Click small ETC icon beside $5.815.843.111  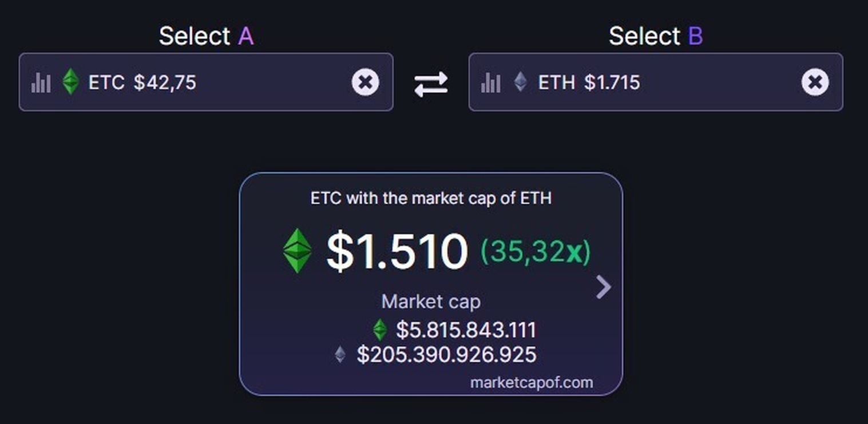pos(379,330)
